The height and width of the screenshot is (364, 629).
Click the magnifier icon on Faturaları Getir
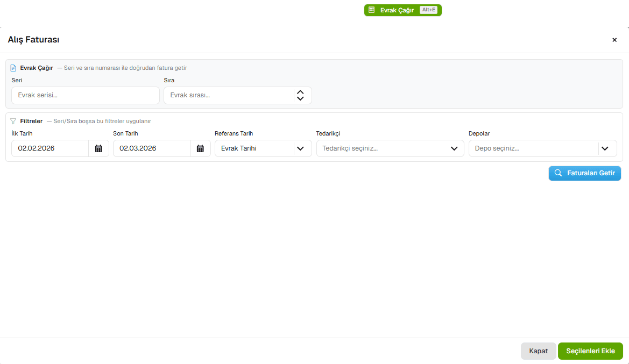[x=558, y=173]
